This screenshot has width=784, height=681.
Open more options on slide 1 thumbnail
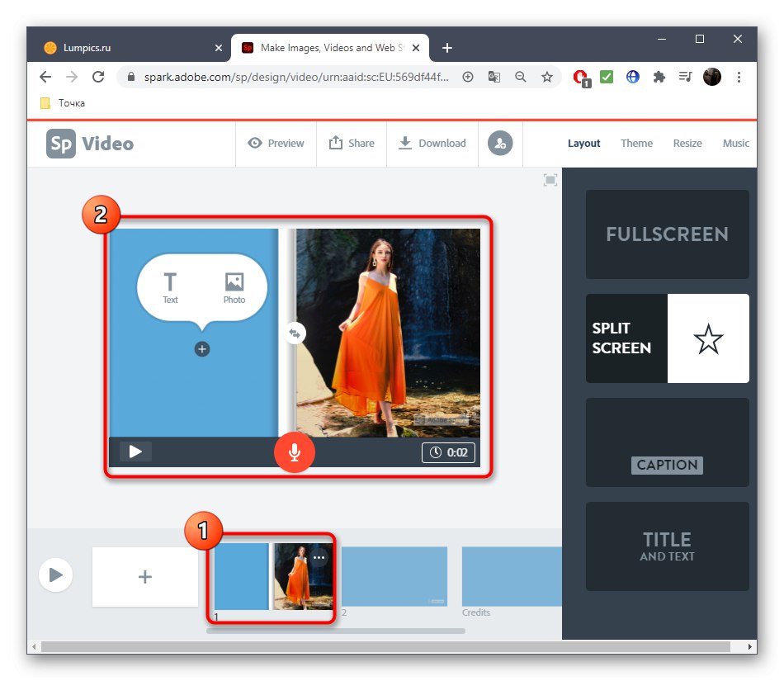tap(319, 557)
